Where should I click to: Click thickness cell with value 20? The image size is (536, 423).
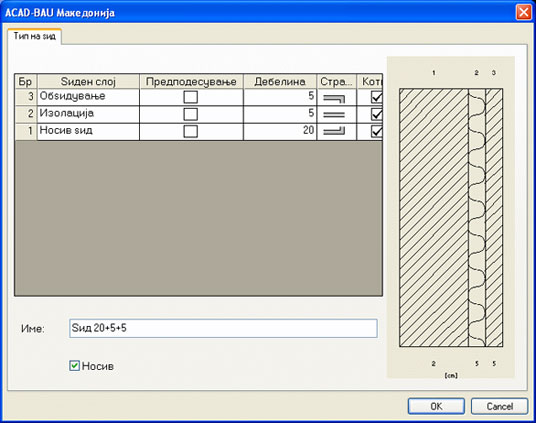click(x=280, y=131)
